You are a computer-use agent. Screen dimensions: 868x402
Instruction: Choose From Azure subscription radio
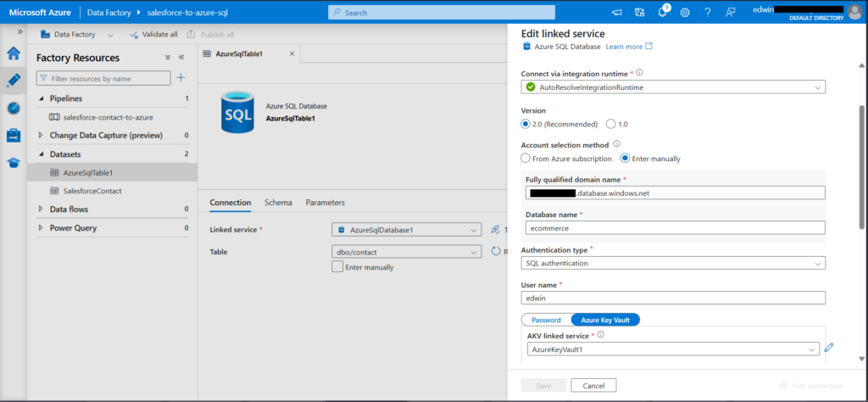tap(526, 159)
